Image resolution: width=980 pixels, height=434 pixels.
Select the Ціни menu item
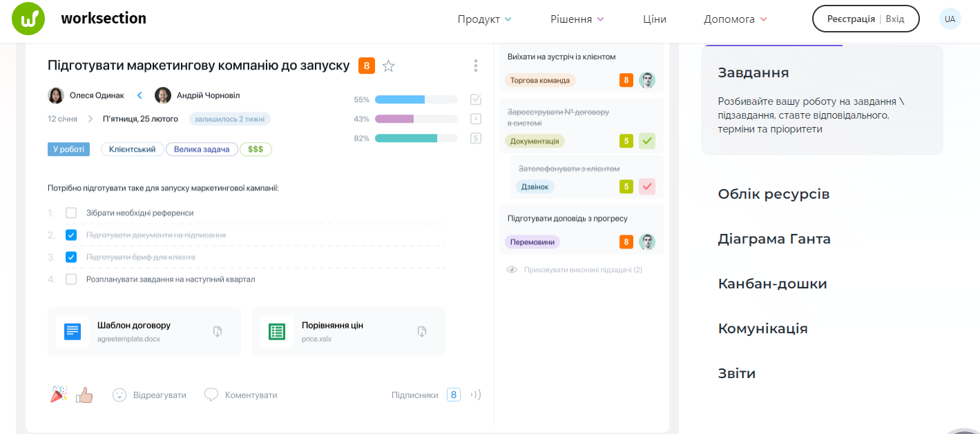[654, 19]
